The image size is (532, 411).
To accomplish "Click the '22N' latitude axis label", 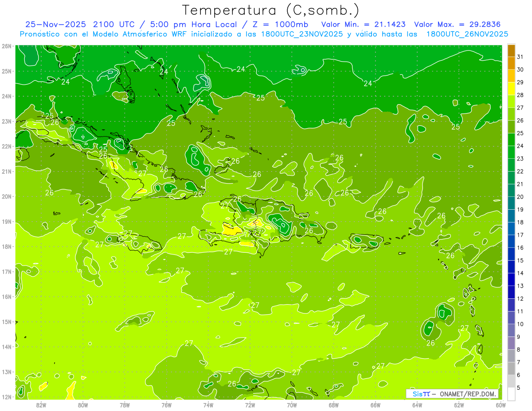I will (6, 146).
